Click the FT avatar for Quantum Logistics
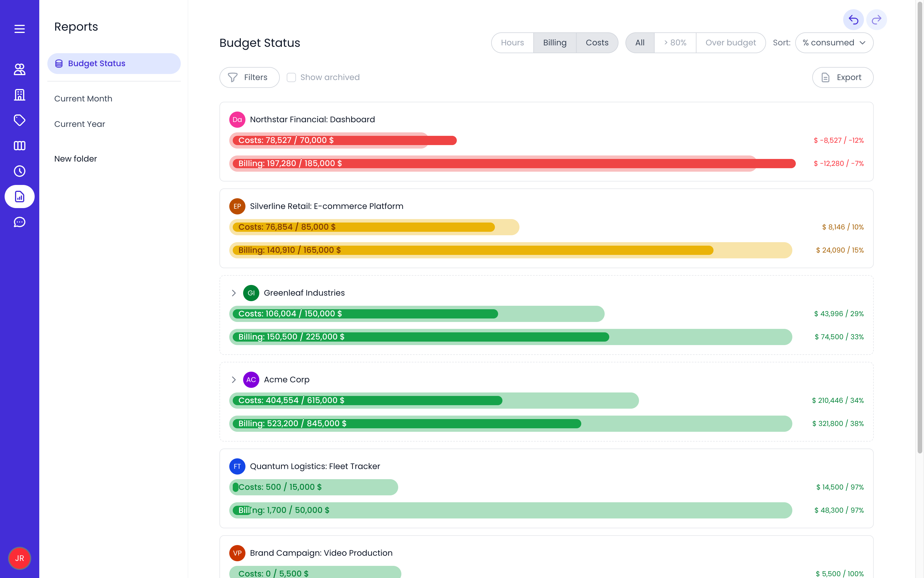 (237, 466)
